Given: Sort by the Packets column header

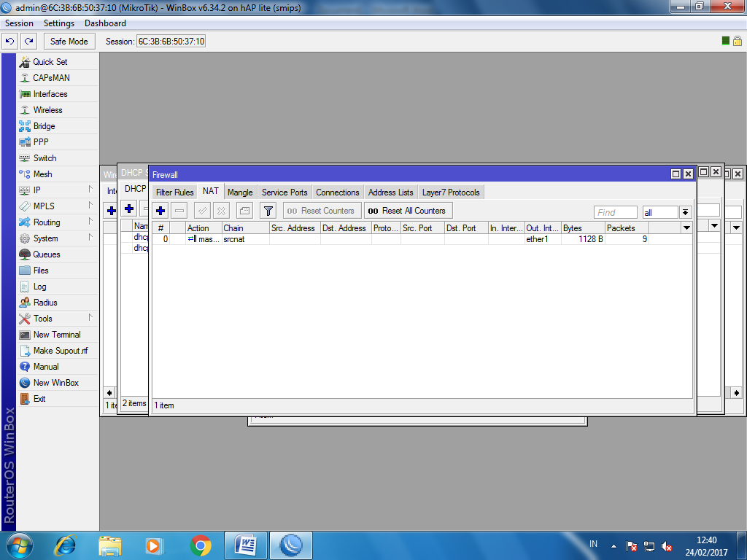Looking at the screenshot, I should pyautogui.click(x=627, y=228).
